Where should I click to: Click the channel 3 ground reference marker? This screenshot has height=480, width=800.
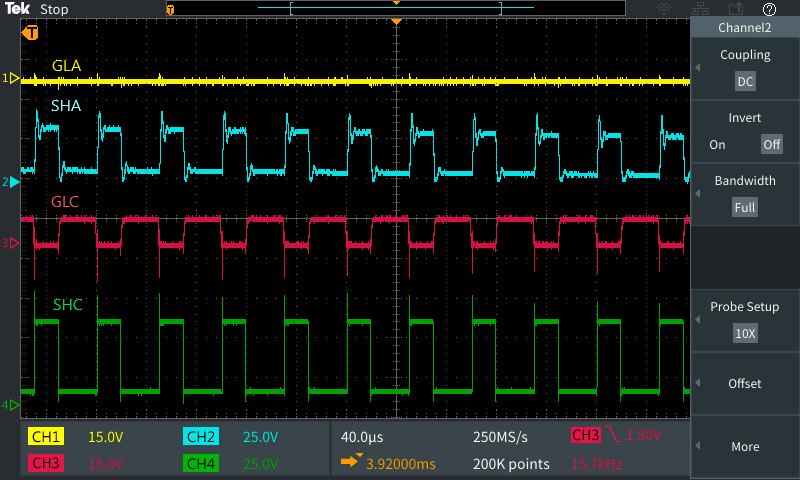[11, 243]
